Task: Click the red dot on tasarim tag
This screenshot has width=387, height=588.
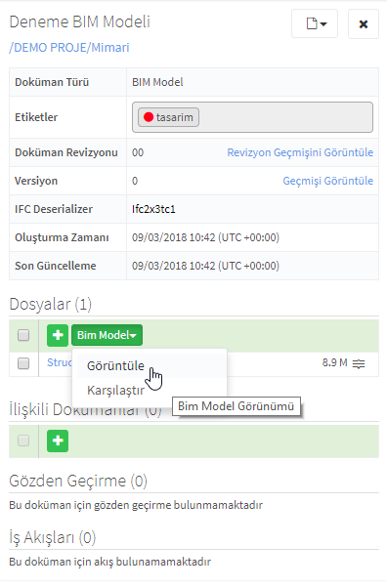Action: click(149, 117)
